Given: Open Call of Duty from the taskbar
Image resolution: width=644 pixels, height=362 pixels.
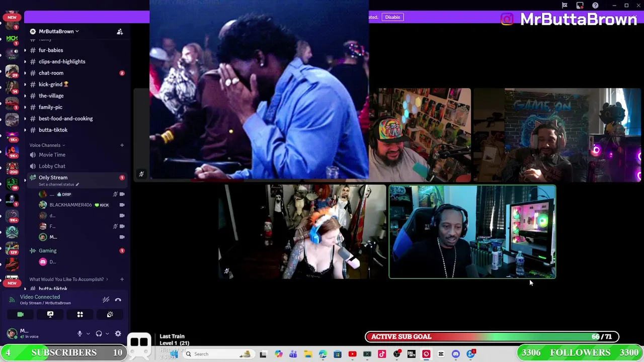Looking at the screenshot, I should [x=412, y=354].
